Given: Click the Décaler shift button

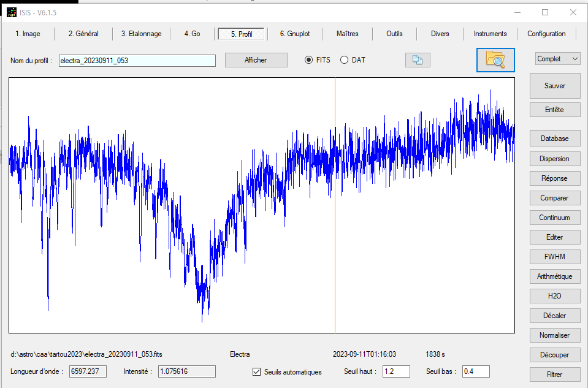Looking at the screenshot, I should pyautogui.click(x=555, y=316).
